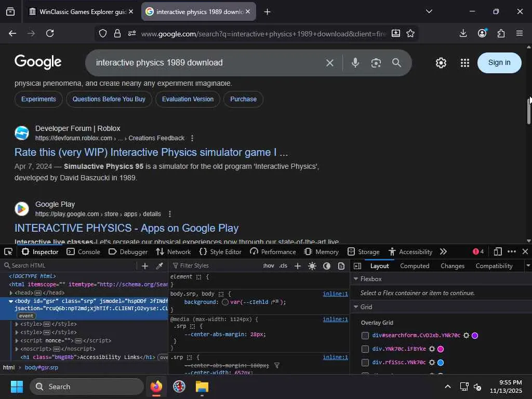Switch to the Computed sidebar tab
The height and width of the screenshot is (399, 532).
click(415, 266)
